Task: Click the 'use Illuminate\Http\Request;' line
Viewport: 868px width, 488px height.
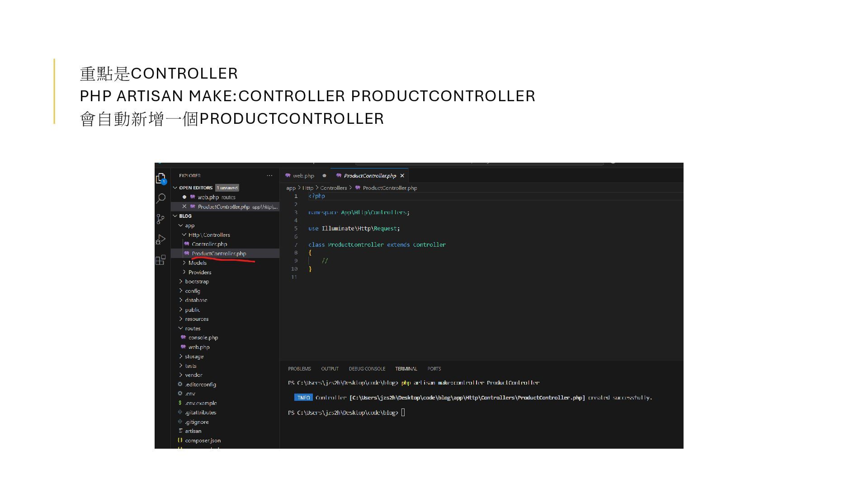Action: 354,229
